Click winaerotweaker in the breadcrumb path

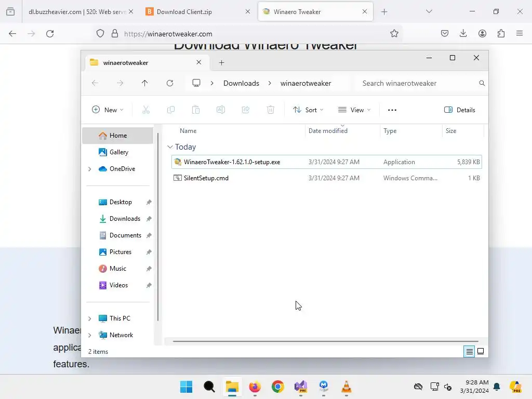pyautogui.click(x=305, y=83)
